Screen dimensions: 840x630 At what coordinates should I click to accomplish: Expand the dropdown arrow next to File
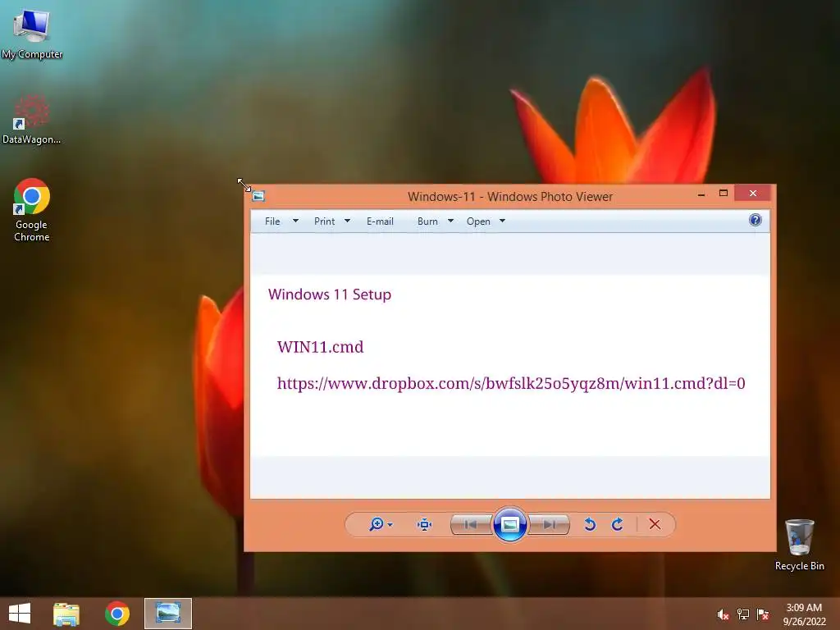[x=295, y=221]
